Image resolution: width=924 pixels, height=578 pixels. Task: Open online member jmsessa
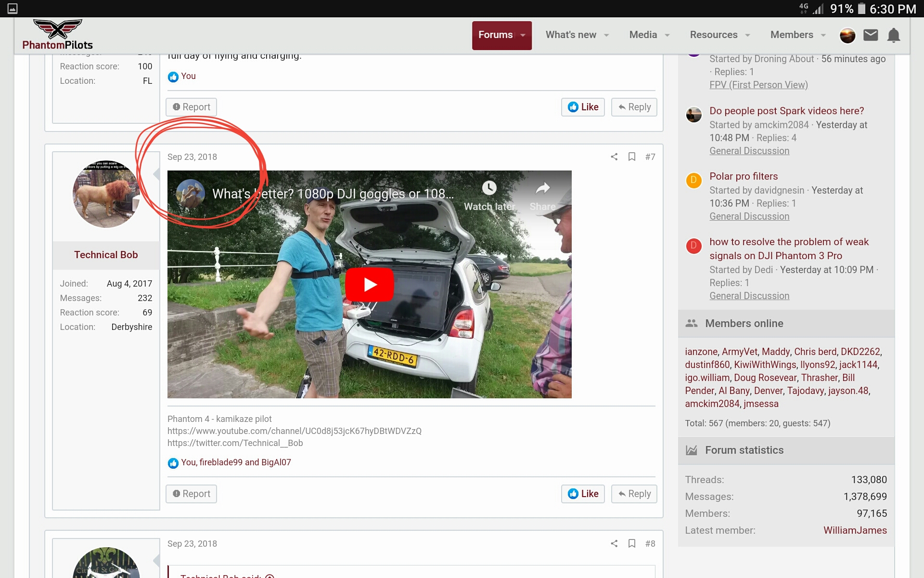coord(761,404)
